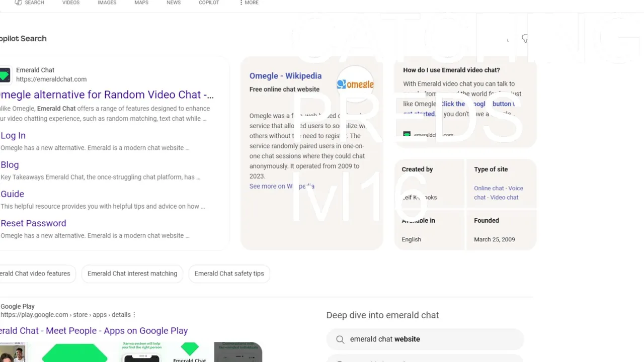644x362 pixels.
Task: Click the Video chat type link
Action: click(504, 197)
